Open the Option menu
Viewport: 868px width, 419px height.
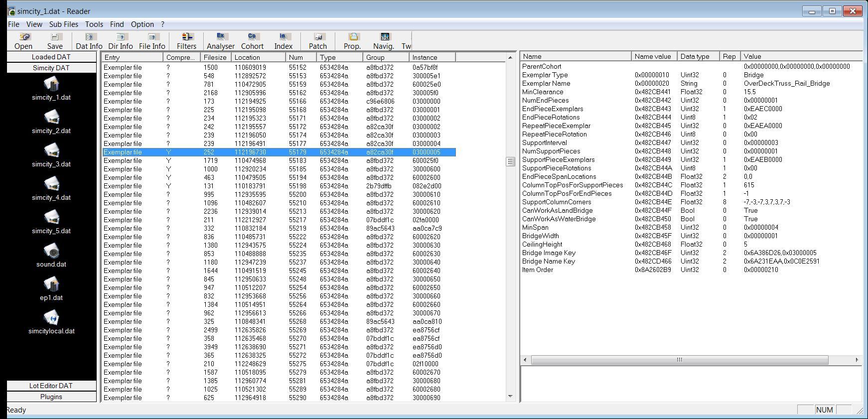point(143,24)
